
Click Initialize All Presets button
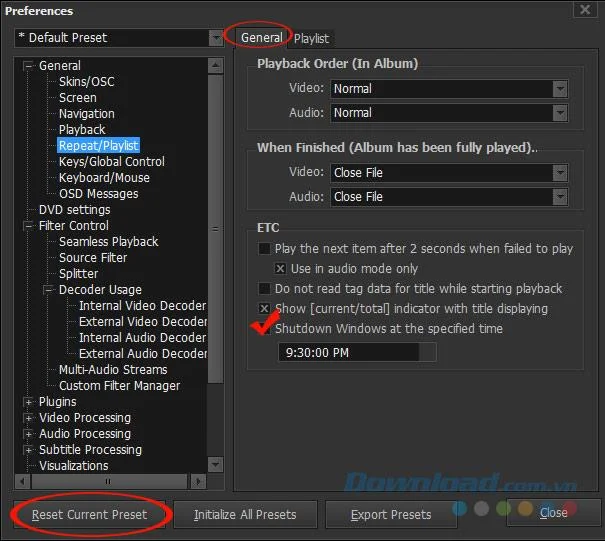click(245, 515)
